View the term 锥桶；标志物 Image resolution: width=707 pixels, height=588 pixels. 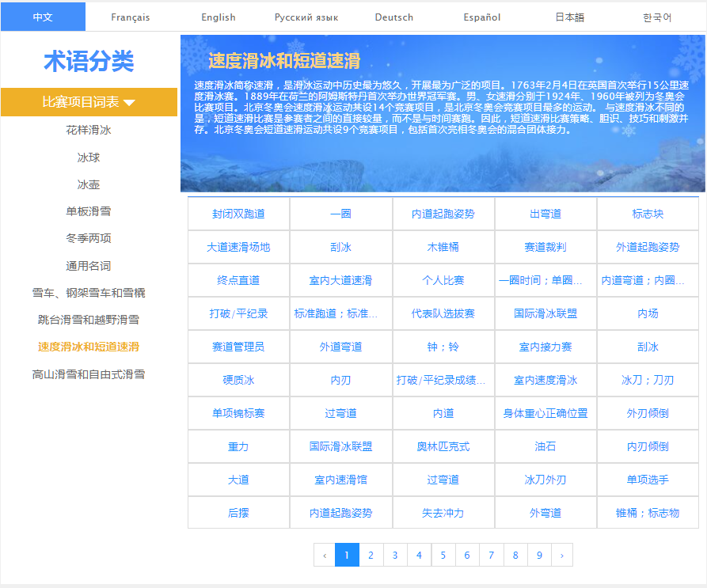tap(648, 513)
